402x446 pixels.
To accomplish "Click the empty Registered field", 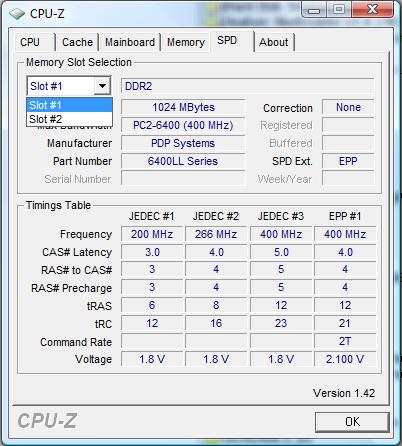I will tap(348, 125).
